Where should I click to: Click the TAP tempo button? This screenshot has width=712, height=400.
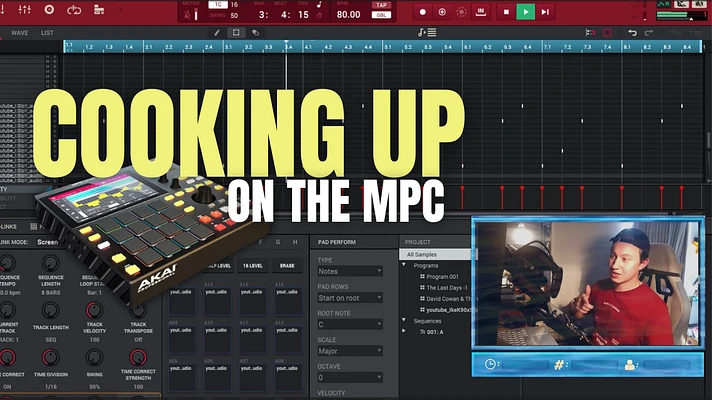click(381, 5)
